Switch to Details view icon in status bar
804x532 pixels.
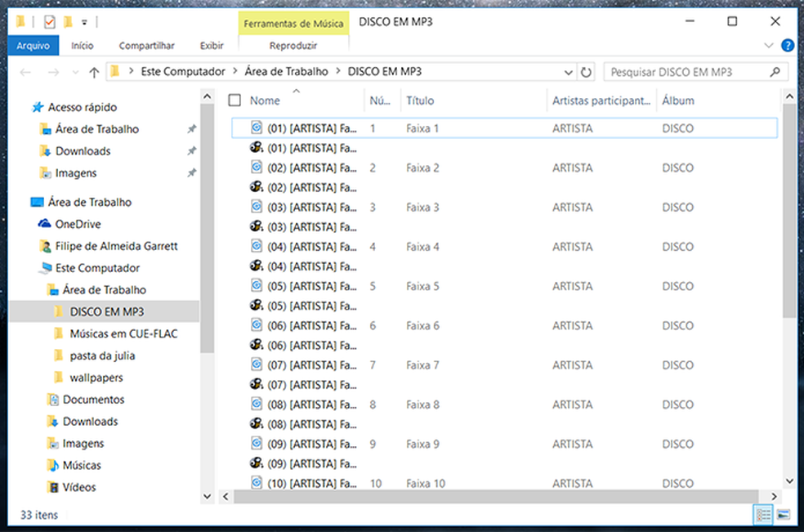click(x=763, y=515)
